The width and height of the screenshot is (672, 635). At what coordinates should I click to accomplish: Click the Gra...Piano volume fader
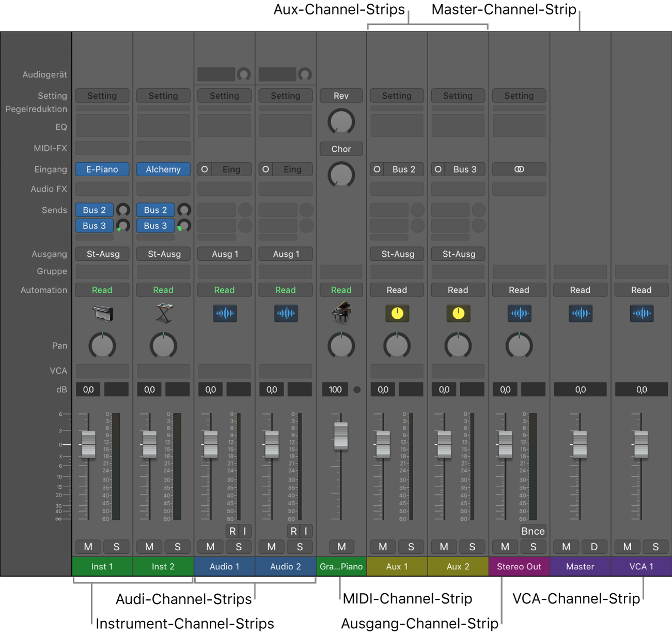click(341, 436)
